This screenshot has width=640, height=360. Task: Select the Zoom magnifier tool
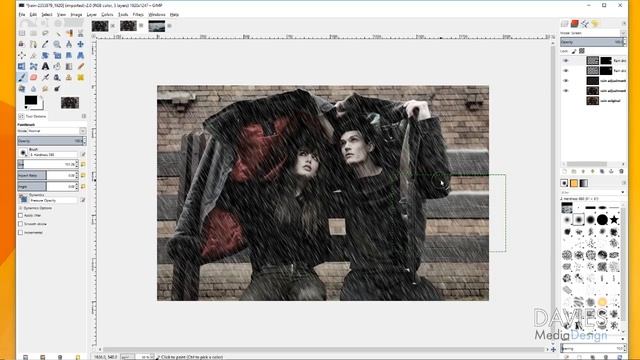tap(57, 44)
